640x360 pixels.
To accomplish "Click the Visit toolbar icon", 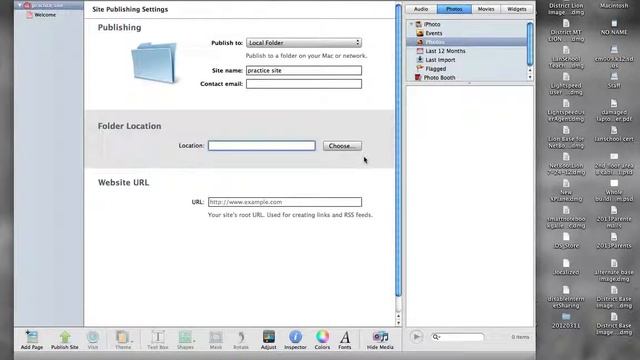I will click(x=93, y=340).
